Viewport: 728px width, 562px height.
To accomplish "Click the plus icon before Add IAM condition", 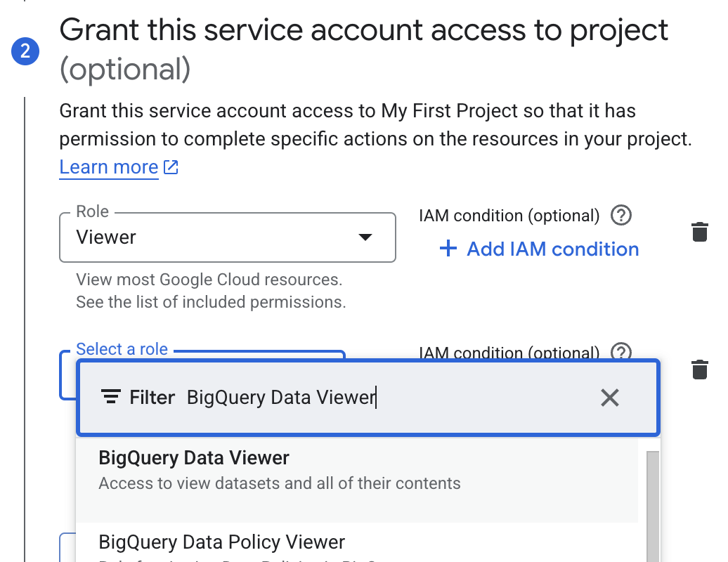I will tap(448, 248).
